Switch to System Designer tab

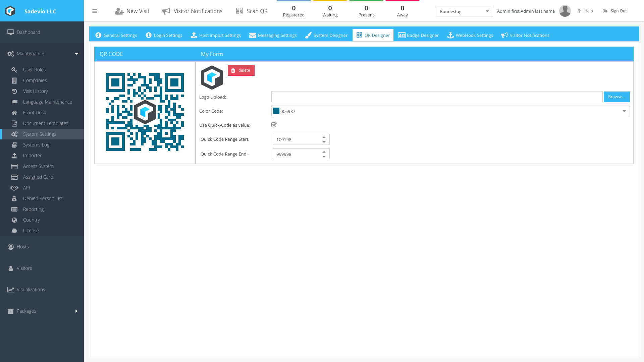coord(326,35)
